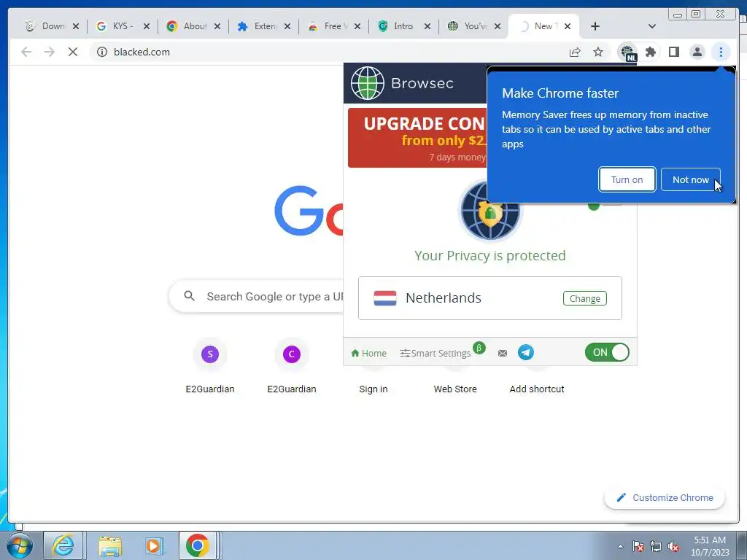The width and height of the screenshot is (747, 560).
Task: Close the New Tab tab
Action: point(568,26)
